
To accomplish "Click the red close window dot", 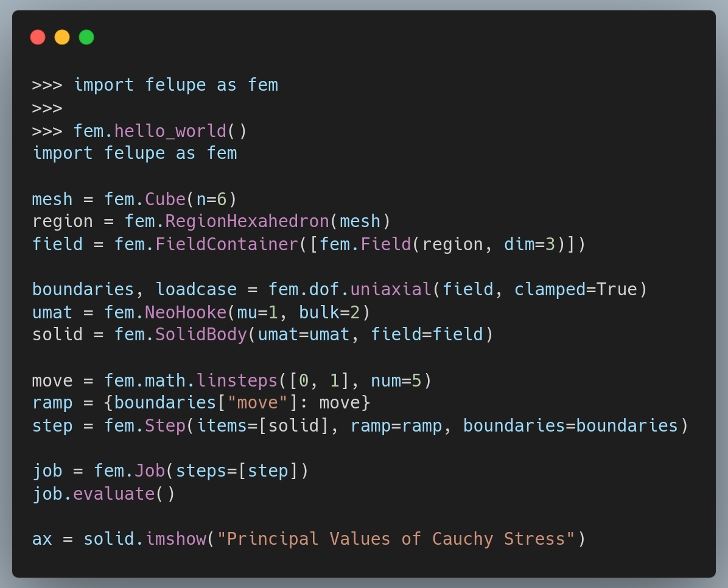I will [38, 37].
